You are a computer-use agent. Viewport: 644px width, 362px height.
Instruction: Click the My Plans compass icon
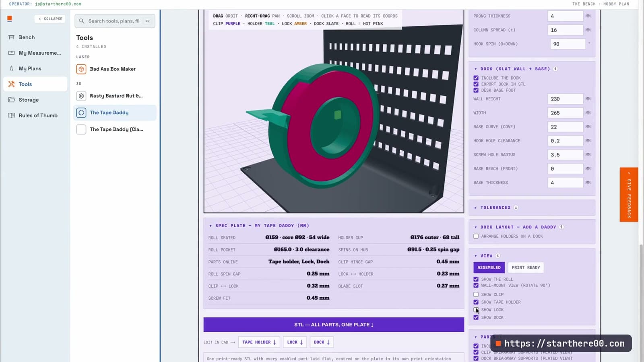point(11,68)
